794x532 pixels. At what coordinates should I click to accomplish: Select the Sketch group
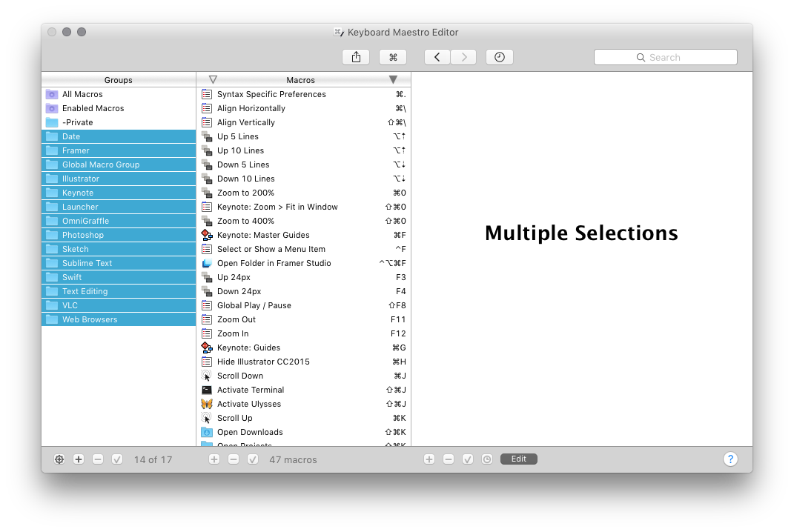pos(119,249)
